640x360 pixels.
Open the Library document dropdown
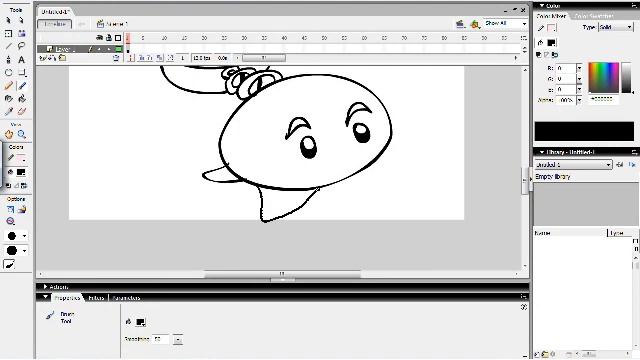point(573,164)
